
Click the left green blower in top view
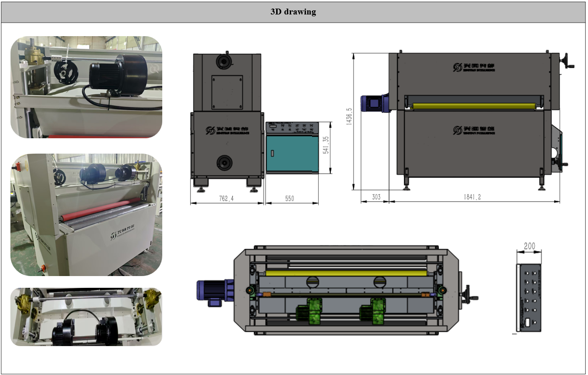tap(309, 313)
